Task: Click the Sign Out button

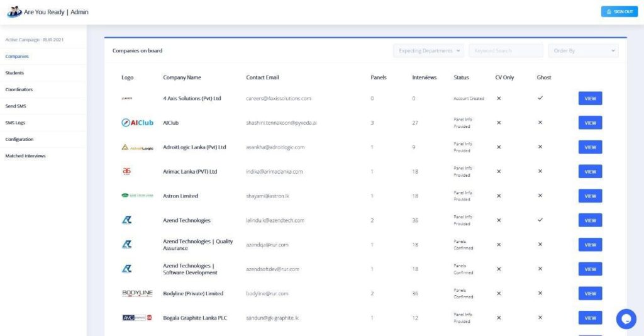Action: (x=619, y=11)
